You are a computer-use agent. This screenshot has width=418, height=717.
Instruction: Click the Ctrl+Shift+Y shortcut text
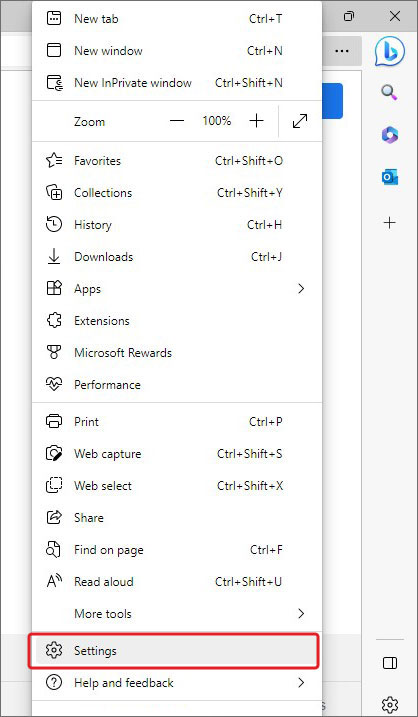click(x=250, y=193)
